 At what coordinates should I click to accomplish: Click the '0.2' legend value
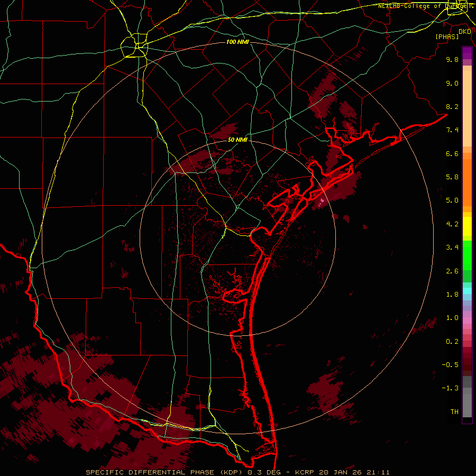(x=452, y=342)
